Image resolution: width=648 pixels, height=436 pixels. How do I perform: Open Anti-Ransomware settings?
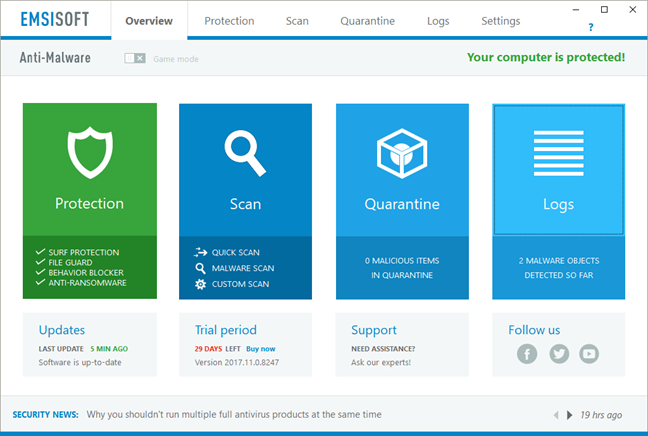coord(87,283)
